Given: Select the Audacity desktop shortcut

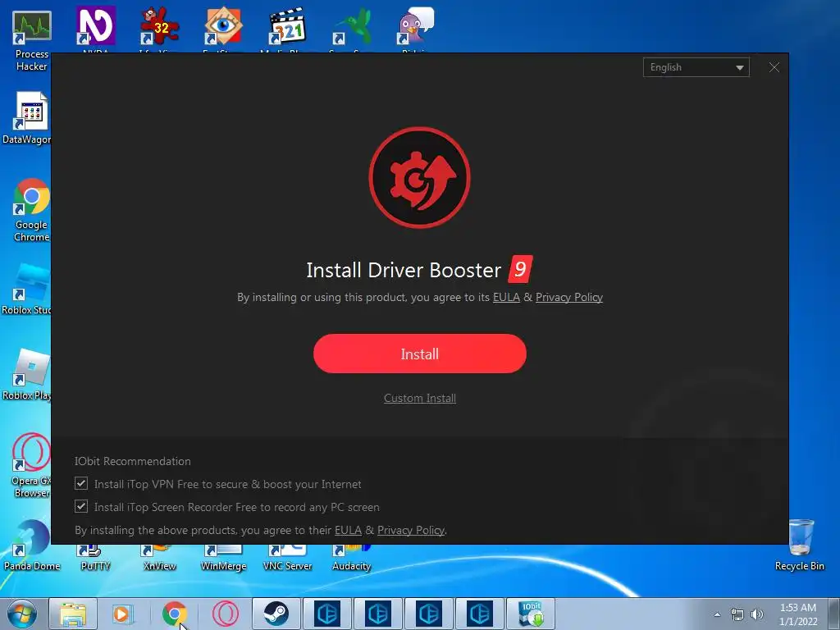Looking at the screenshot, I should click(x=351, y=558).
